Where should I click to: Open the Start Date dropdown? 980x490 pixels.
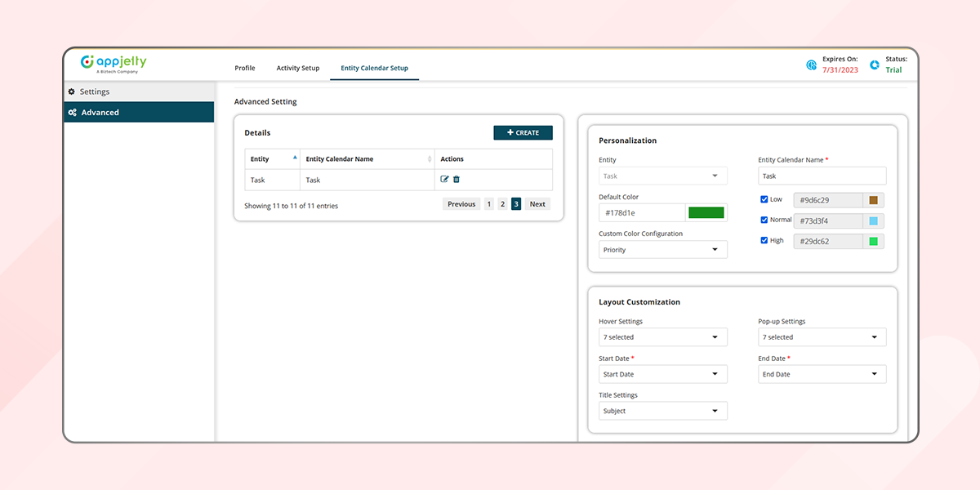[662, 374]
